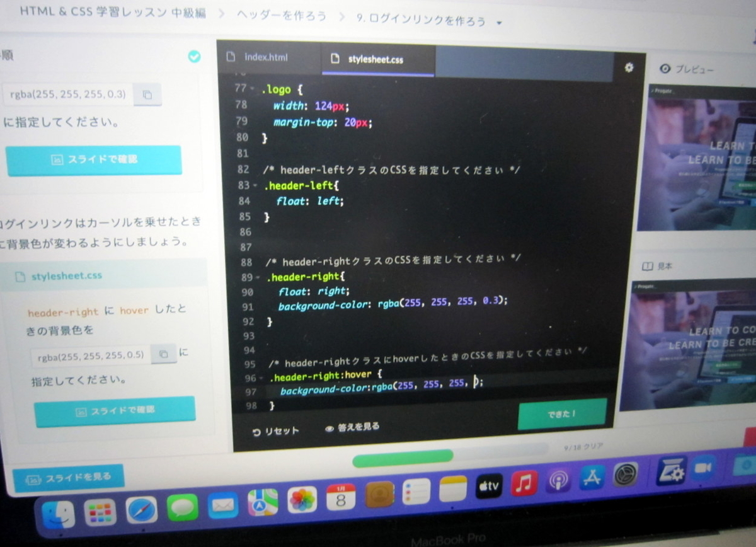Open Mail app in the Dock
Image resolution: width=756 pixels, height=547 pixels.
click(223, 505)
